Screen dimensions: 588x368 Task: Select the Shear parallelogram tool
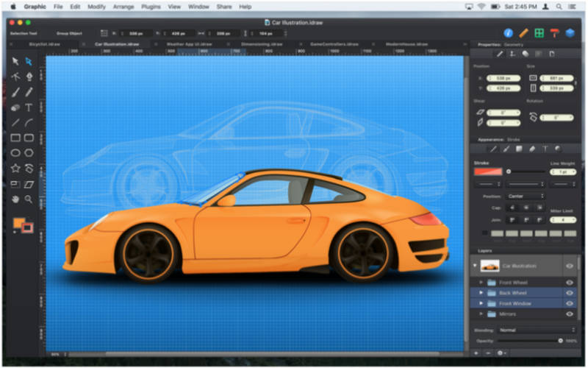(x=29, y=185)
